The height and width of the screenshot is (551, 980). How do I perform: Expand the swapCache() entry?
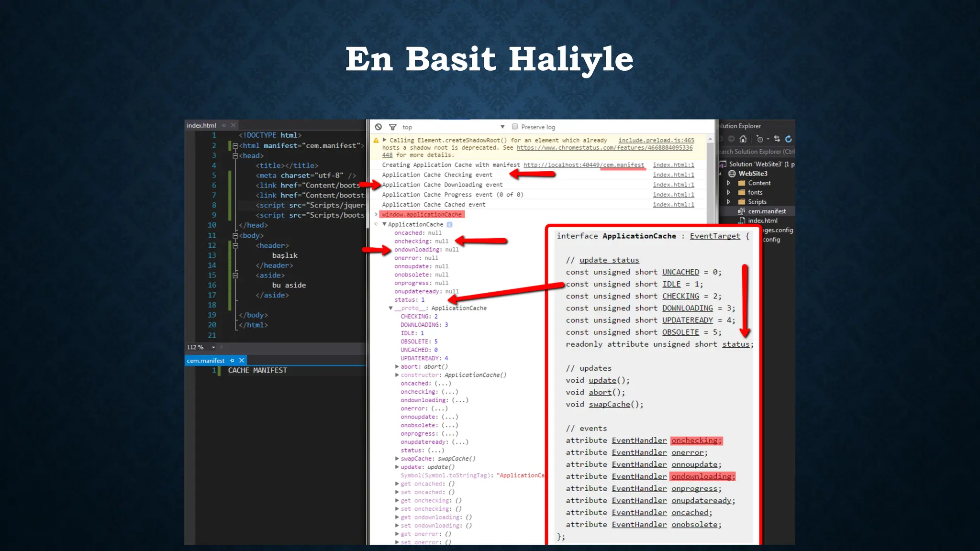click(x=397, y=459)
